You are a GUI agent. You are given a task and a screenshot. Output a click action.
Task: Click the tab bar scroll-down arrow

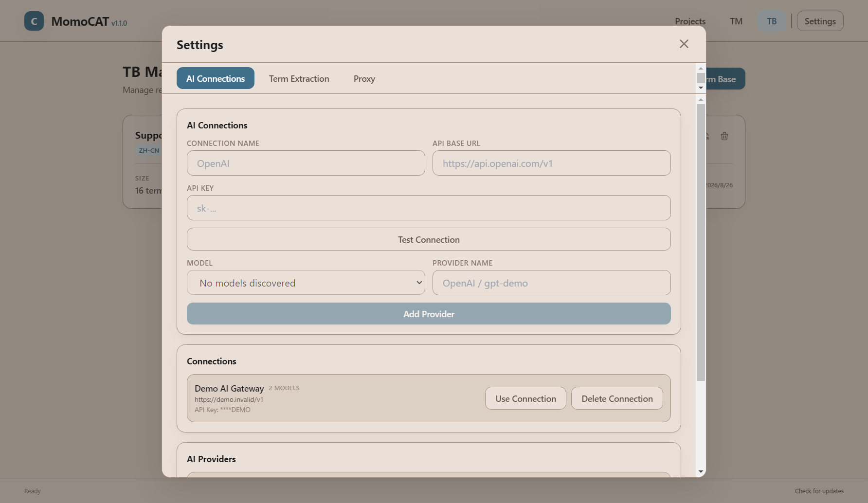click(701, 88)
